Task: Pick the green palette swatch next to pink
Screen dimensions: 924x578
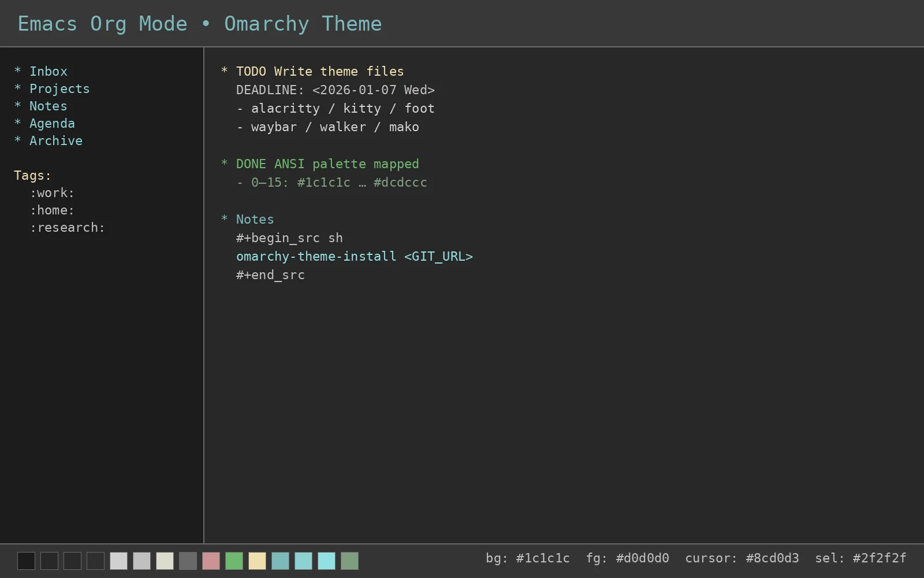Action: (234, 561)
